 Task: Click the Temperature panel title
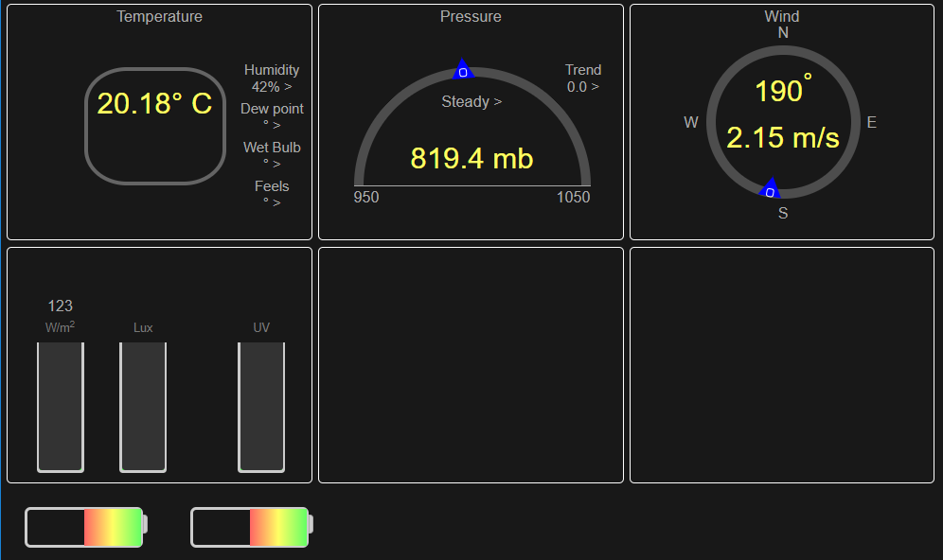(159, 17)
